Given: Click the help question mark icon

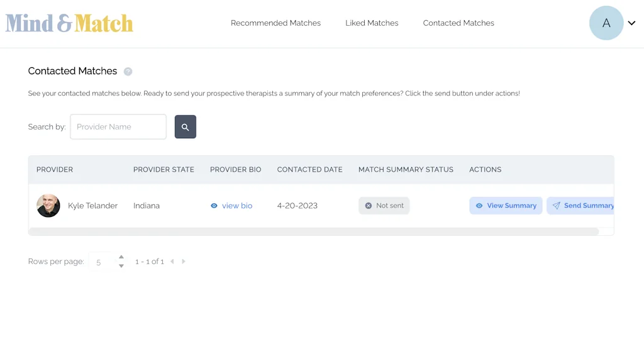Looking at the screenshot, I should tap(128, 72).
